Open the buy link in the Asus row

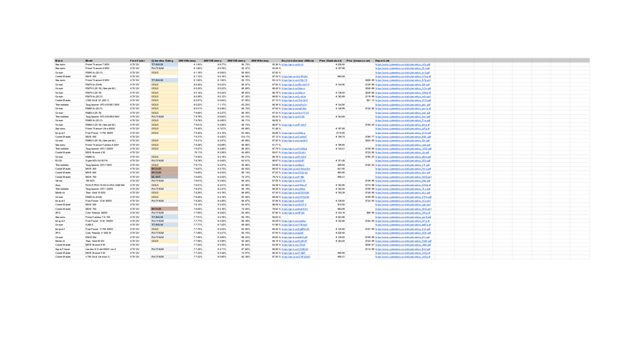point(294,185)
